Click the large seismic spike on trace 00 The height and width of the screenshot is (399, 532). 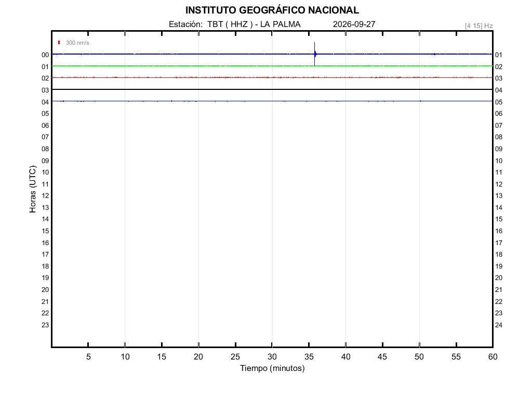pyautogui.click(x=315, y=54)
